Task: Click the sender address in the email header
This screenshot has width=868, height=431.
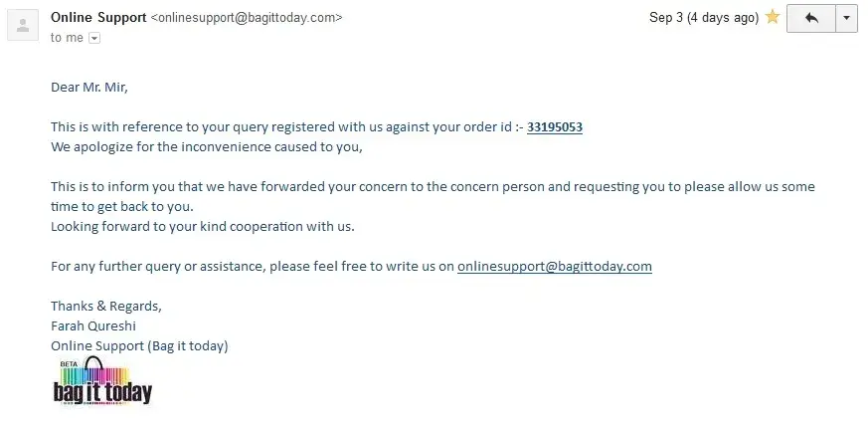Action: 247,18
